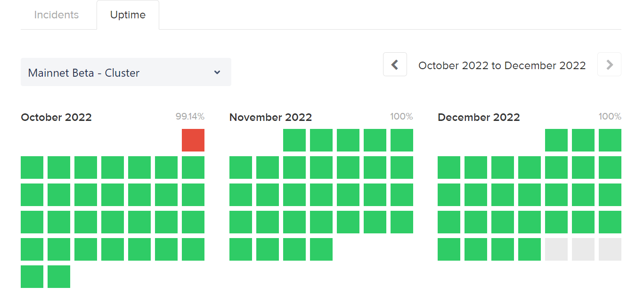This screenshot has height=303, width=644.
Task: Select the October 31 green day square
Action: click(x=59, y=277)
